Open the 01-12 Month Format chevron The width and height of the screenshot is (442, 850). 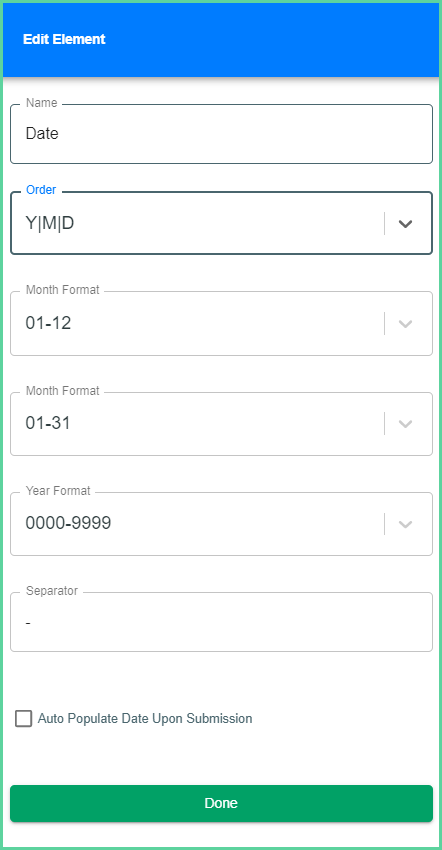point(406,324)
